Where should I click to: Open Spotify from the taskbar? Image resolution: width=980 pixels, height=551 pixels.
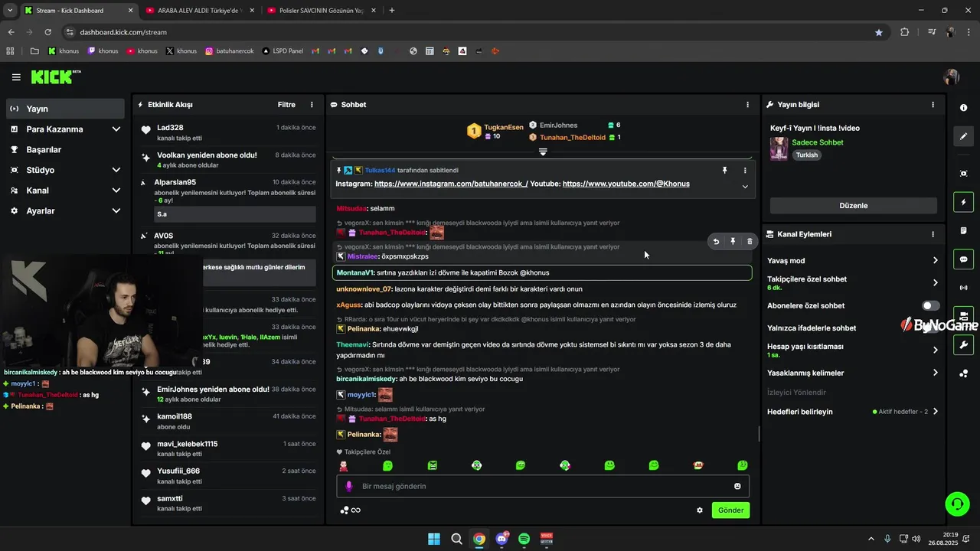click(x=524, y=539)
